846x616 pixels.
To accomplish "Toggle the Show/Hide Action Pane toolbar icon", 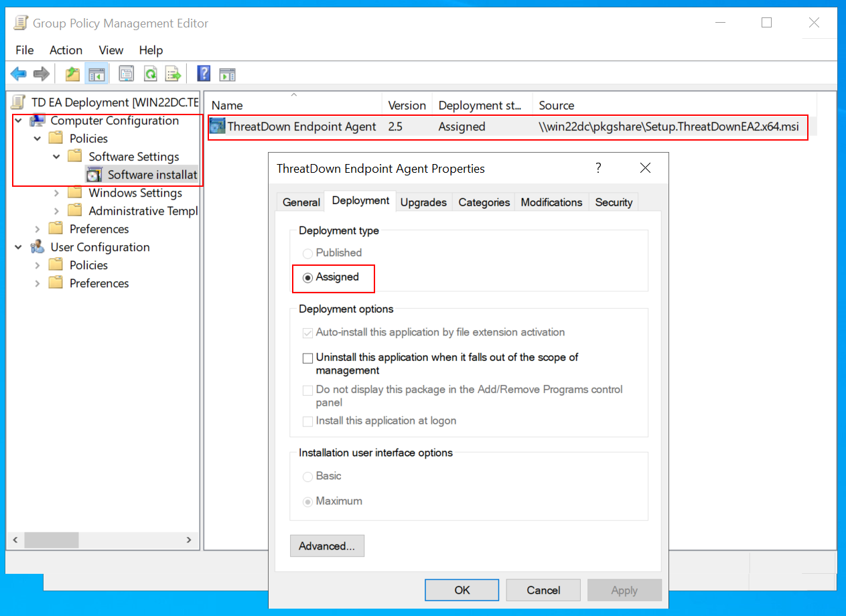I will (x=228, y=74).
